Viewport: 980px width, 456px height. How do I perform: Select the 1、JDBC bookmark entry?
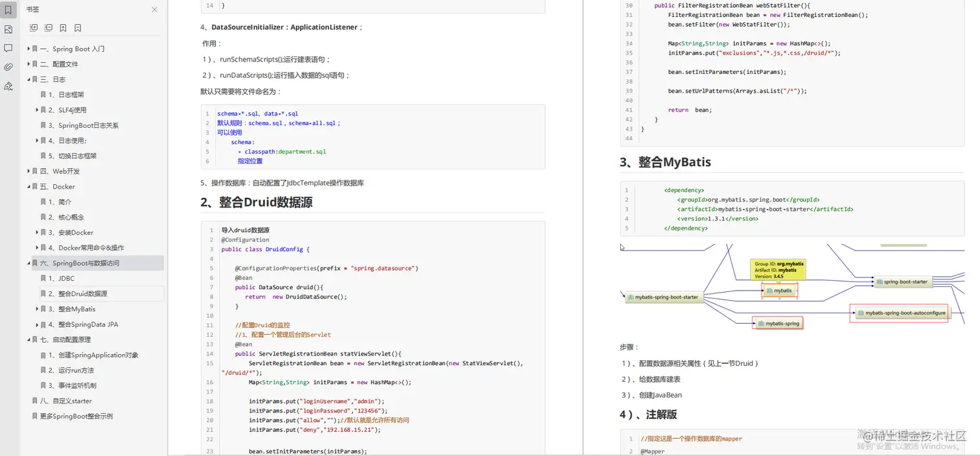pos(62,278)
